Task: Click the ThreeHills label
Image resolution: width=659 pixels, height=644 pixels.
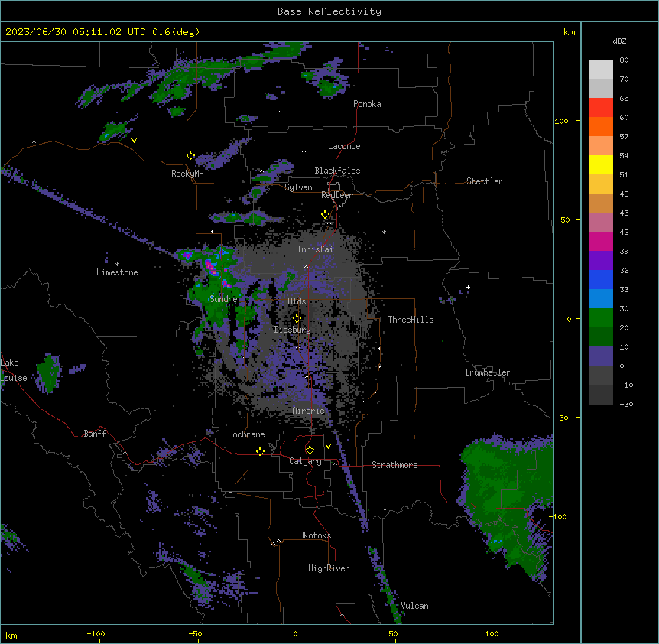Action: pyautogui.click(x=411, y=320)
